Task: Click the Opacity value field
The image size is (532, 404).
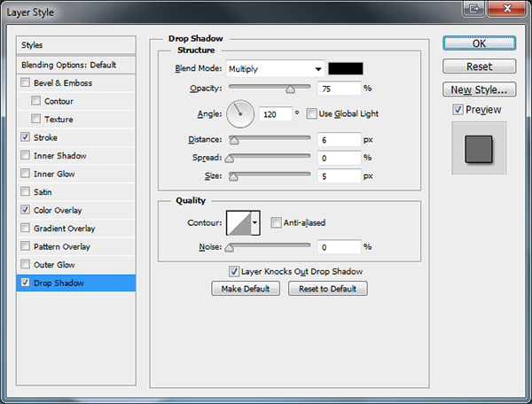Action: [340, 89]
